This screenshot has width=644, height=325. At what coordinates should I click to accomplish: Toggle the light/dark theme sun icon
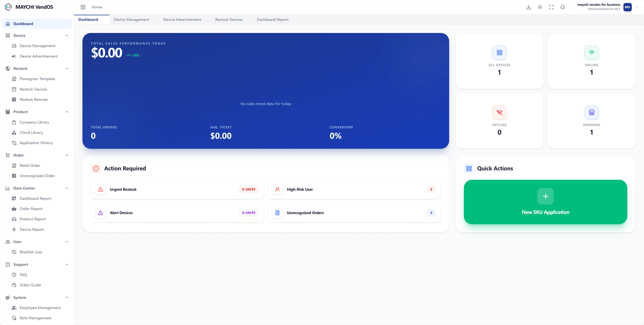pos(540,7)
